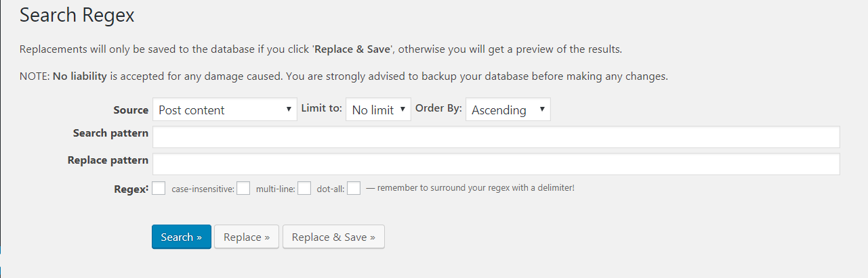868x278 pixels.
Task: Tick the case-insensitive checkbox
Action: click(x=243, y=188)
